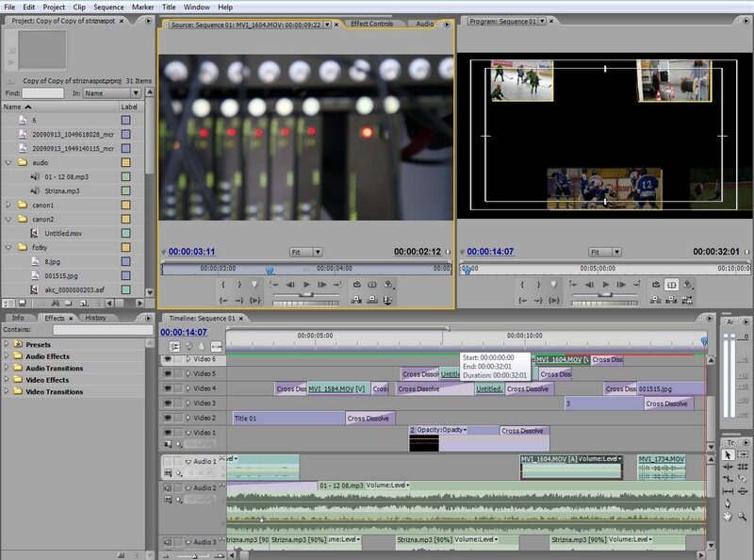Open the Sequence menu

tap(108, 7)
